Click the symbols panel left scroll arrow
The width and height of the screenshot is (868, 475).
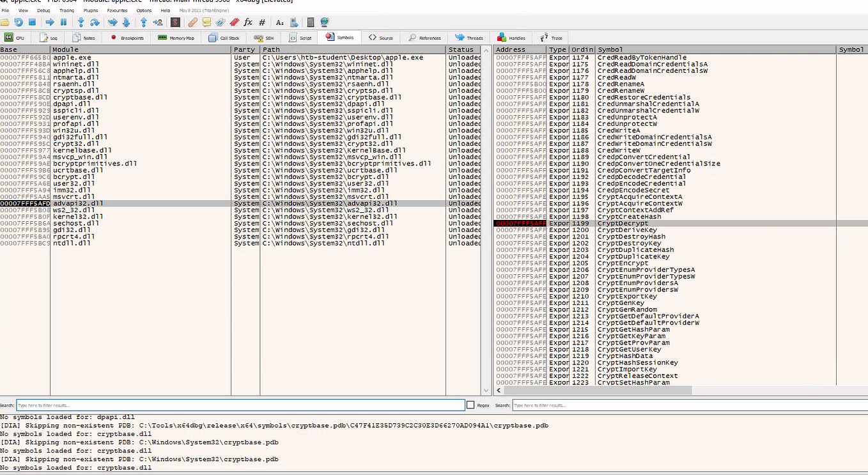(499, 390)
